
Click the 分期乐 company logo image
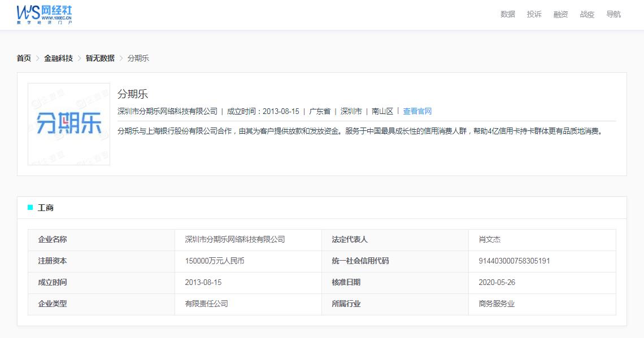click(68, 123)
